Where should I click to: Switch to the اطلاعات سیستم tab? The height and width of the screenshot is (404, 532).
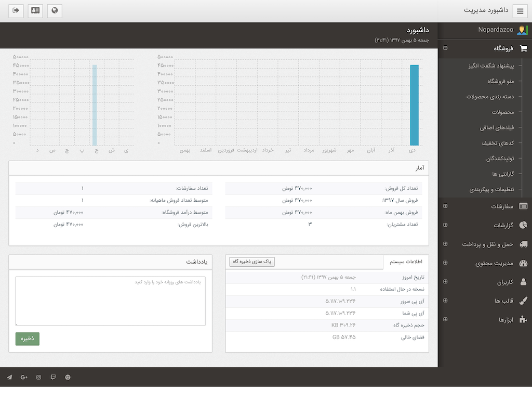pyautogui.click(x=406, y=262)
